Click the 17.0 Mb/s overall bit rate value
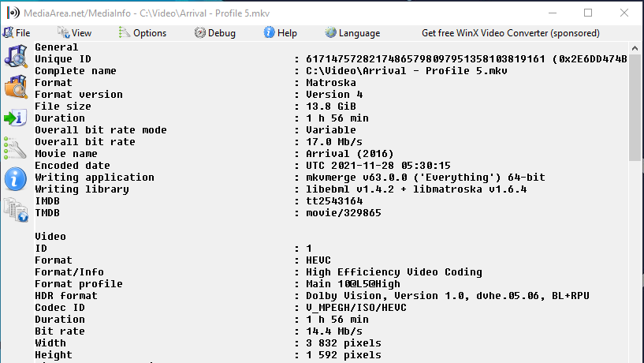The width and height of the screenshot is (644, 363). 334,142
